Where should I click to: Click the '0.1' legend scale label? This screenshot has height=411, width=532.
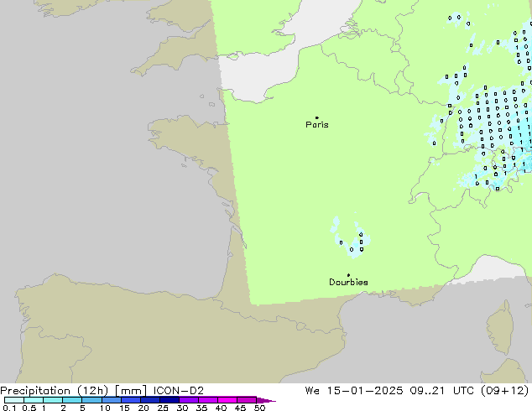(9, 408)
